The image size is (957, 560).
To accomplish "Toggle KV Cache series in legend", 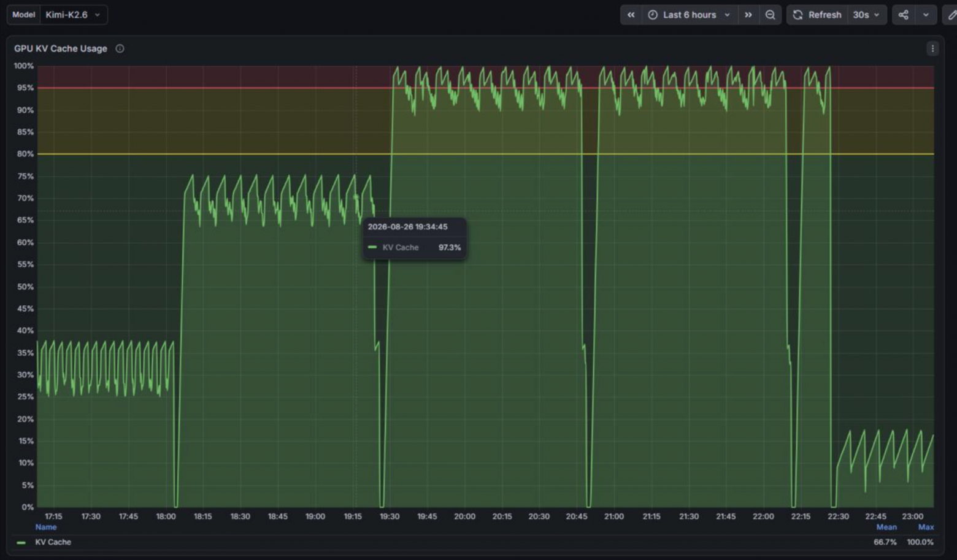I will pyautogui.click(x=53, y=542).
